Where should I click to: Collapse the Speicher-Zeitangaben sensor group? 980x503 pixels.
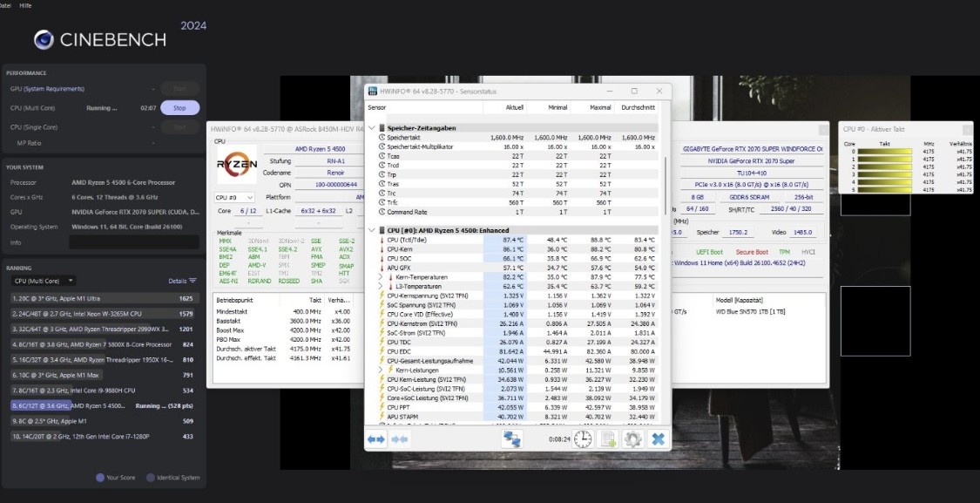pyautogui.click(x=372, y=128)
